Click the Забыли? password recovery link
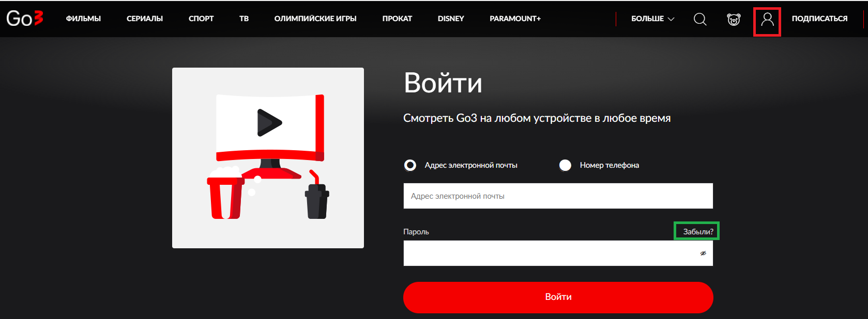The height and width of the screenshot is (319, 868). (698, 232)
